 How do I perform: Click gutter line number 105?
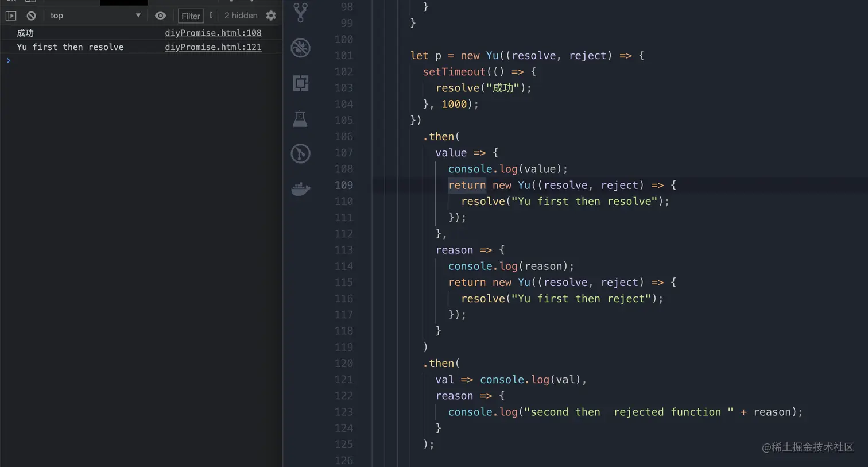(x=344, y=120)
